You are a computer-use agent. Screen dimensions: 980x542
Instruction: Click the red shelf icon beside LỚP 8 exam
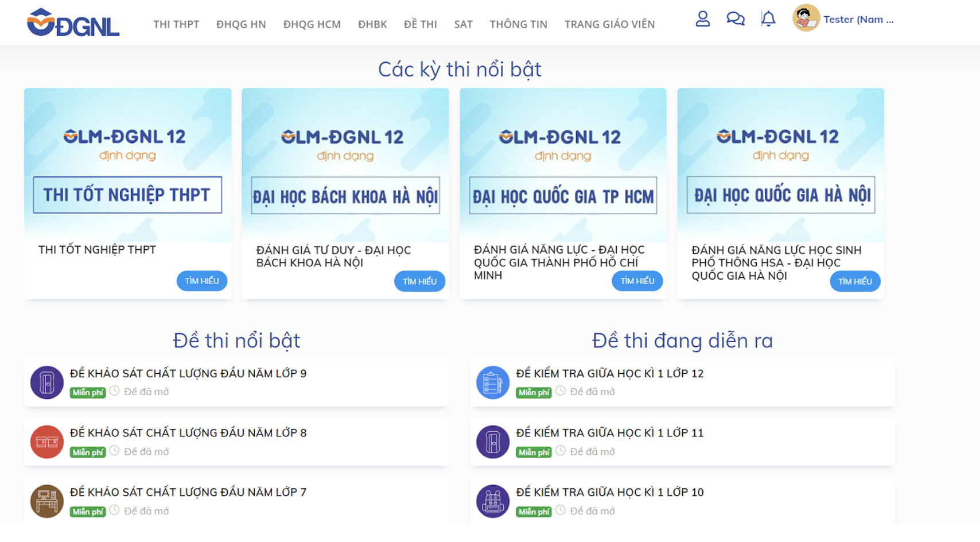pos(46,442)
